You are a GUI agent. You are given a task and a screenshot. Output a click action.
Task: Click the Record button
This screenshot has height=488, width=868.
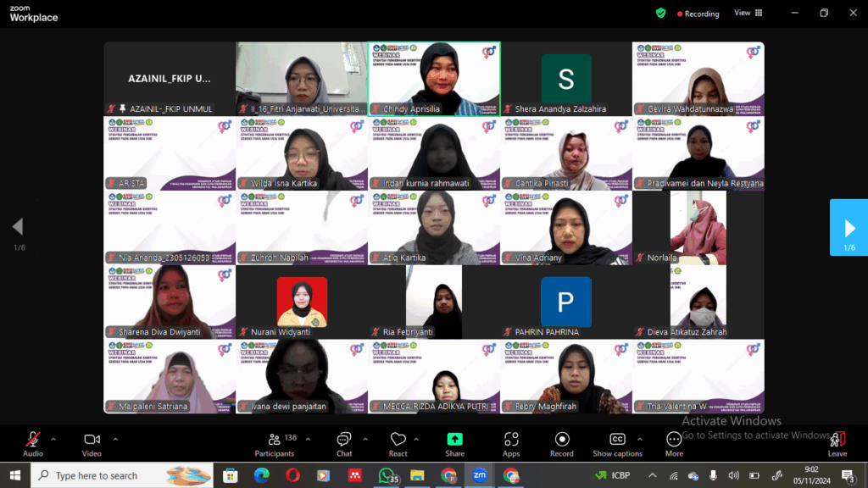click(562, 444)
